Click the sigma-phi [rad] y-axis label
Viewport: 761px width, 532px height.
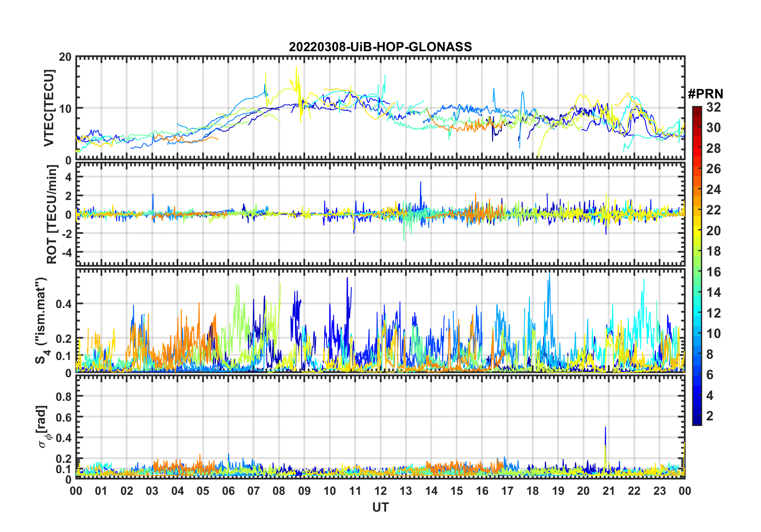pyautogui.click(x=42, y=426)
